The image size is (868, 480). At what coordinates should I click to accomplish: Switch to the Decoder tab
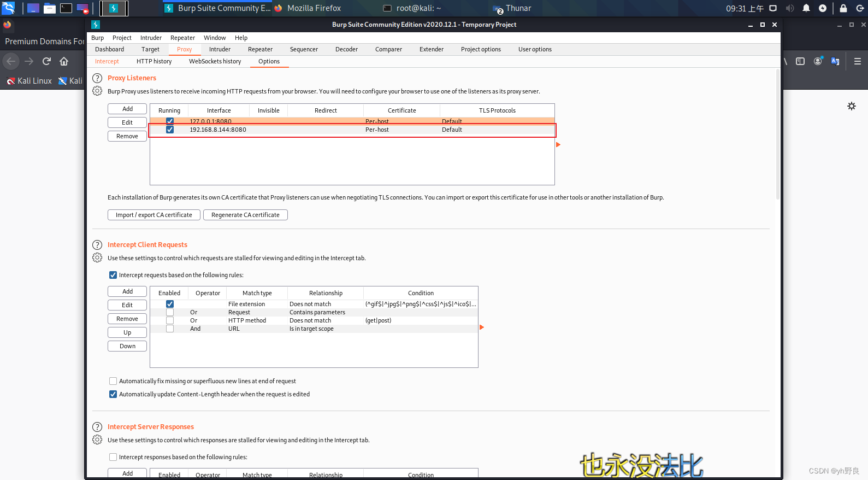[346, 49]
